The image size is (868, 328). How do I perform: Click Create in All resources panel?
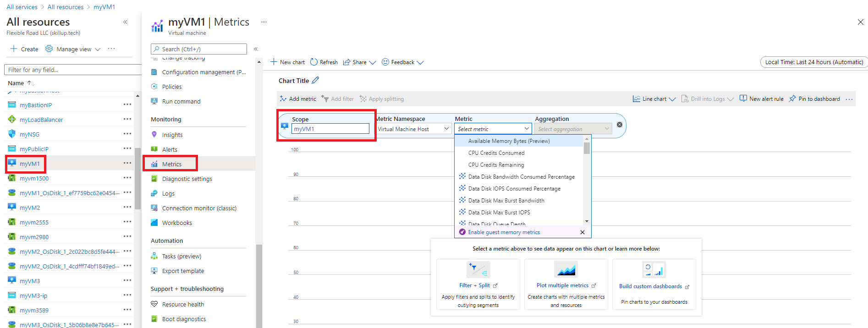[24, 49]
